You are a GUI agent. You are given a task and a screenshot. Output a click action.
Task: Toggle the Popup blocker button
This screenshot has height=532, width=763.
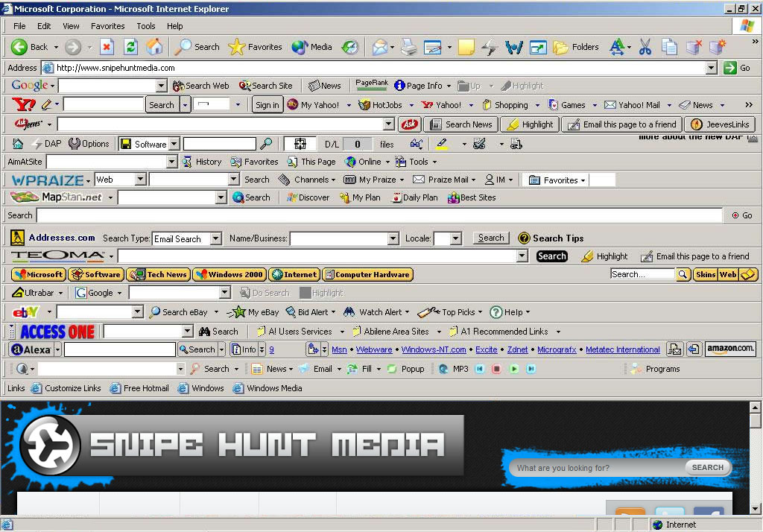(x=406, y=369)
